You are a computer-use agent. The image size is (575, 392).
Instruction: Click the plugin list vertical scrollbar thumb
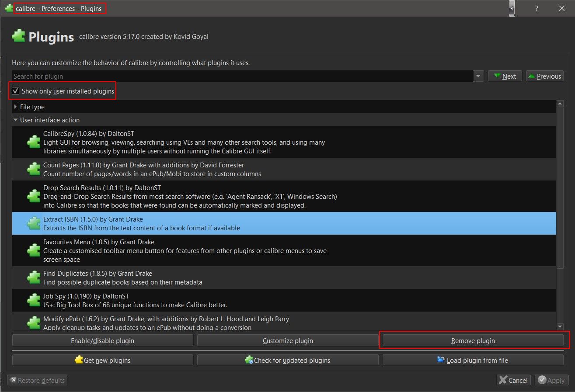point(560,187)
